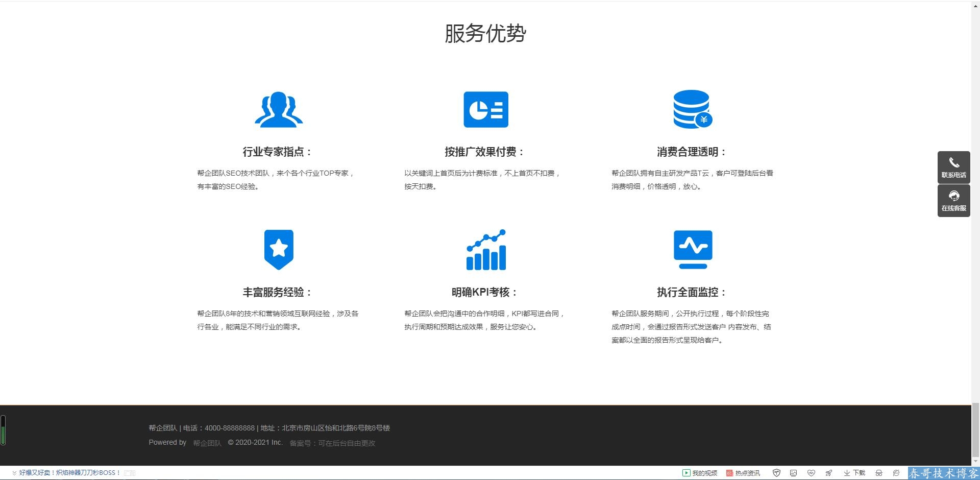
Task: Click the green level meter widget
Action: pos(3,430)
